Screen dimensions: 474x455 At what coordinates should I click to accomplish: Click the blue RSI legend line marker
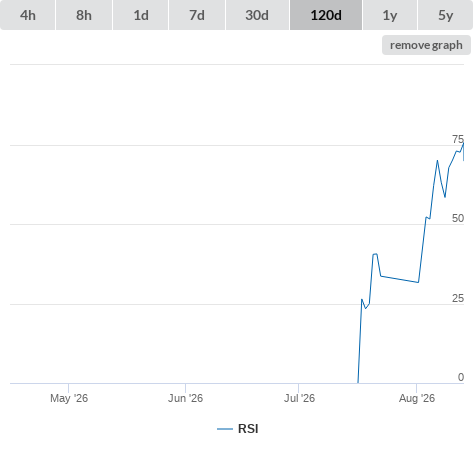(x=225, y=429)
